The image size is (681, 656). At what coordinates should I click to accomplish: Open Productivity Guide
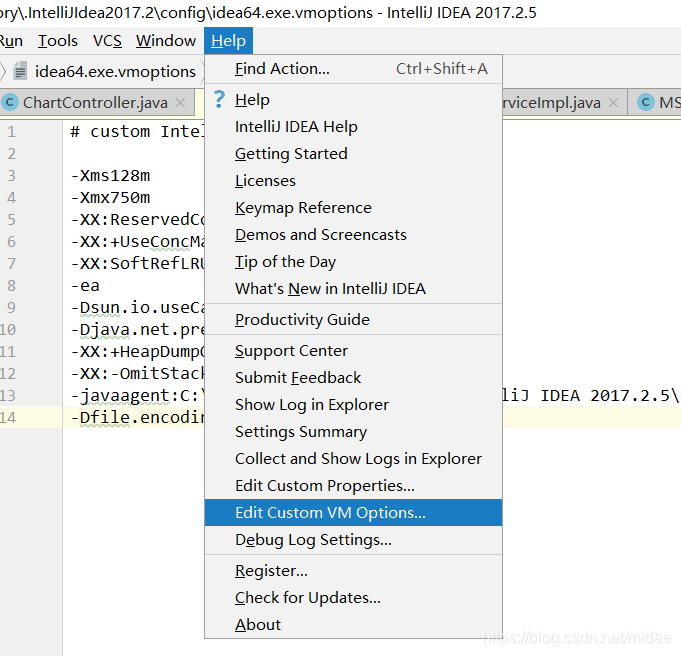[x=353, y=319]
